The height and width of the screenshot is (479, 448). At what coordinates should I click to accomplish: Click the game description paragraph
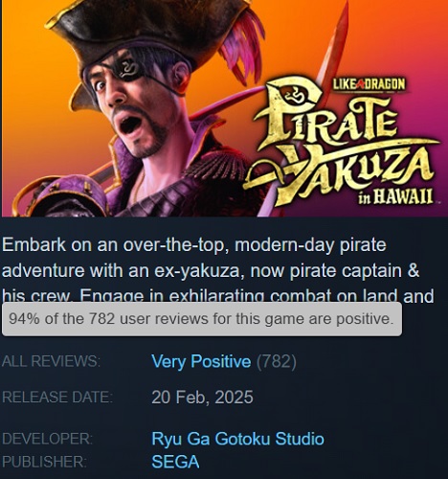[x=217, y=270]
